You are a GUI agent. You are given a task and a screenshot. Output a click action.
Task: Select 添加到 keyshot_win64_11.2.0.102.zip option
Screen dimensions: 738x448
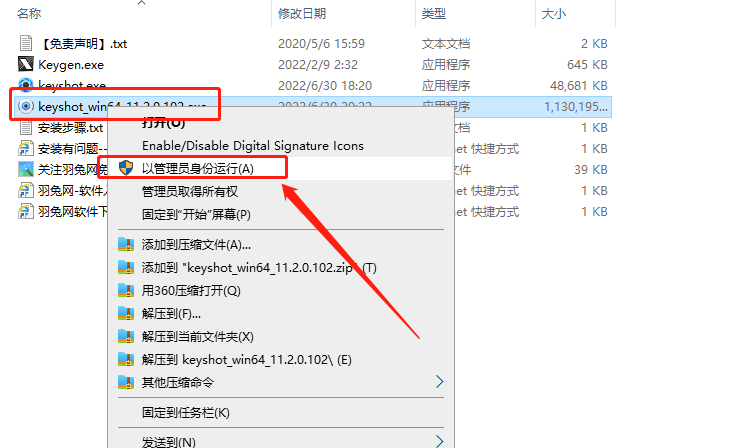pyautogui.click(x=259, y=268)
